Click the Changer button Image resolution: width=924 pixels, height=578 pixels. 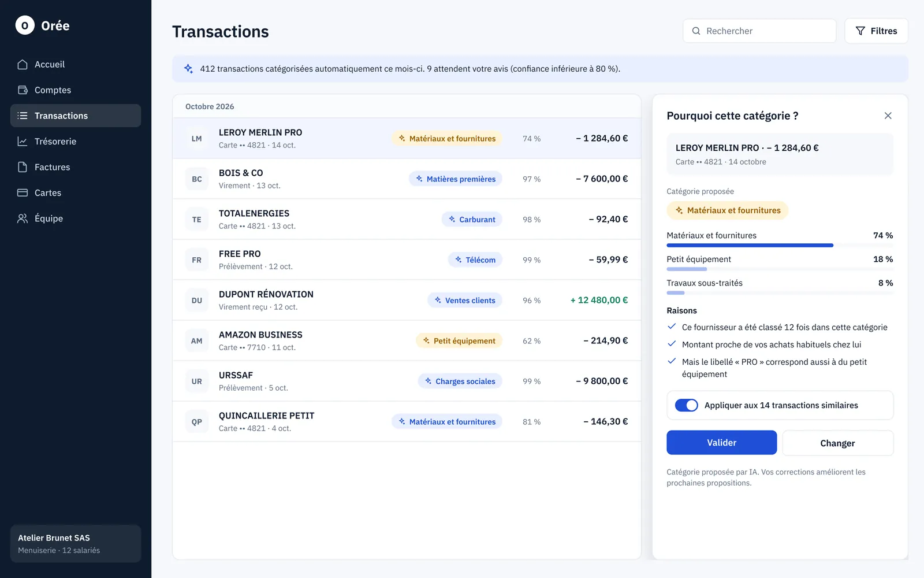click(838, 443)
